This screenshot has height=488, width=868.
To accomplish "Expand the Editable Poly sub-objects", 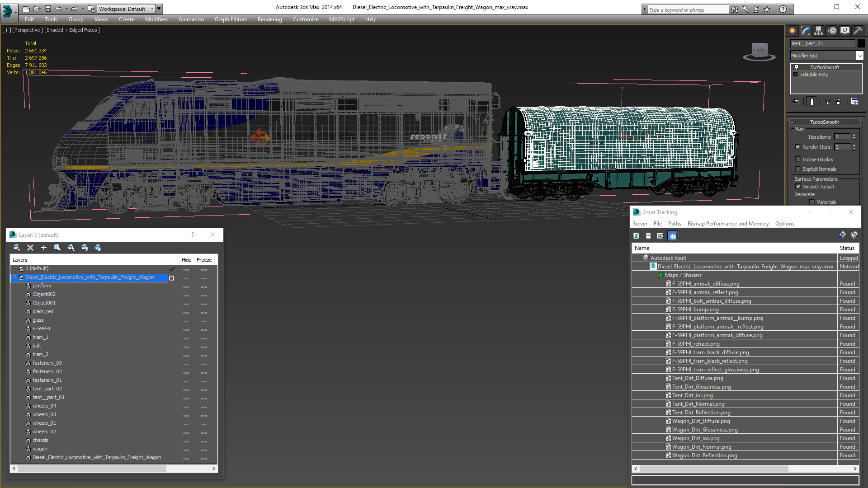I will click(796, 75).
